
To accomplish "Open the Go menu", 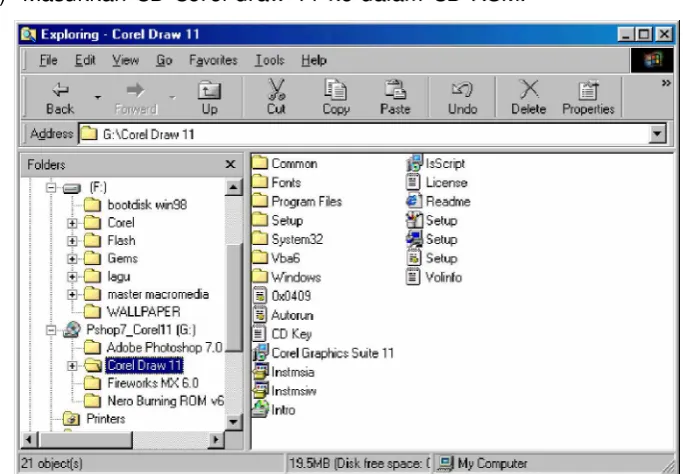I will point(164,60).
